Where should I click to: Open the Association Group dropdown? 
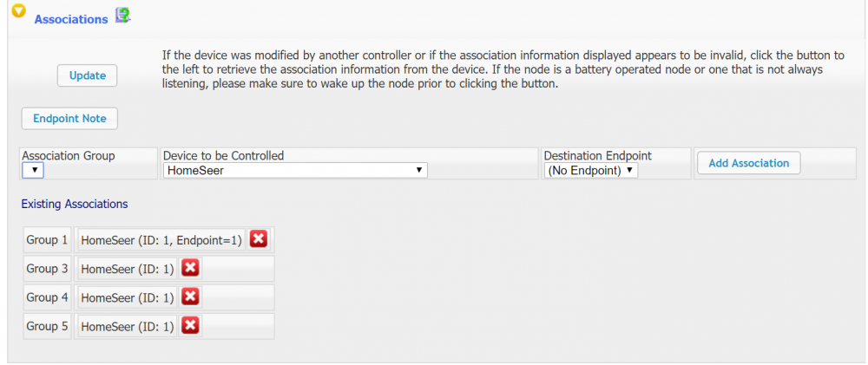pyautogui.click(x=32, y=171)
